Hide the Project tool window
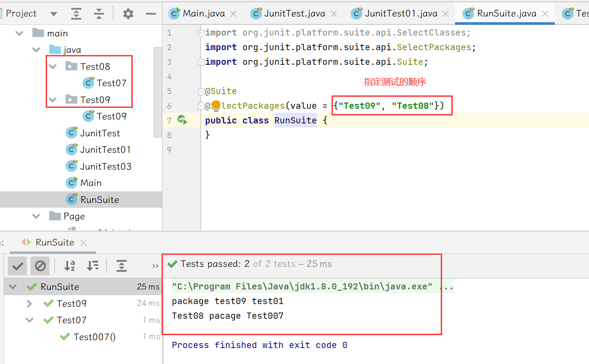The image size is (589, 364). tap(151, 14)
